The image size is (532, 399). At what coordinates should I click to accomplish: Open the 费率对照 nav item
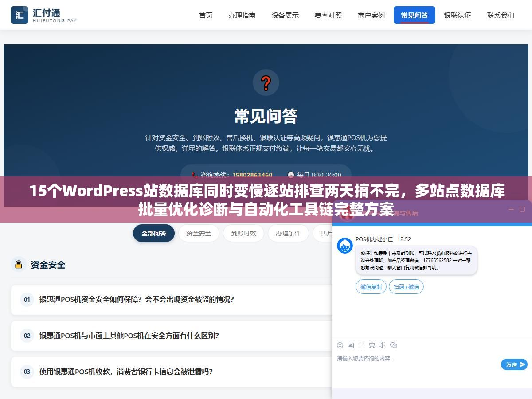(329, 15)
